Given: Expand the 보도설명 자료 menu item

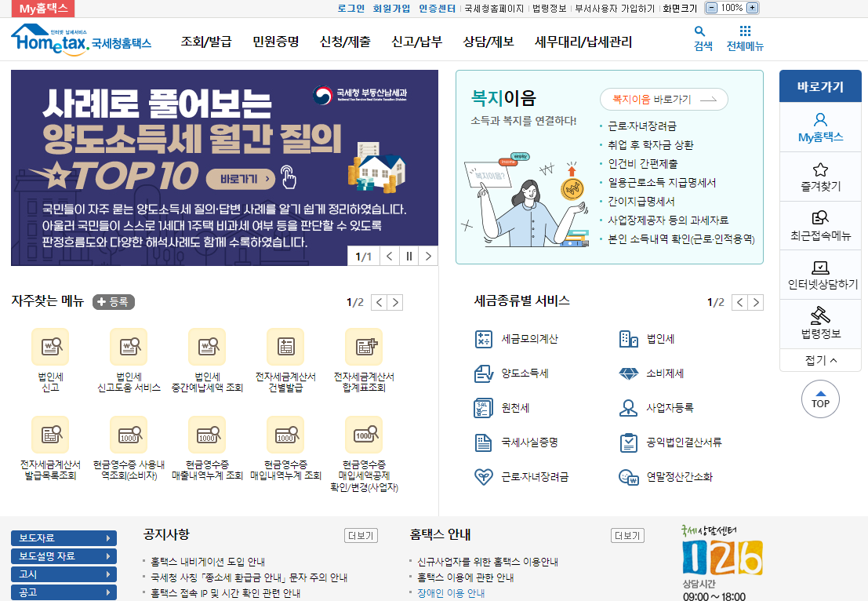Looking at the screenshot, I should pos(64,556).
